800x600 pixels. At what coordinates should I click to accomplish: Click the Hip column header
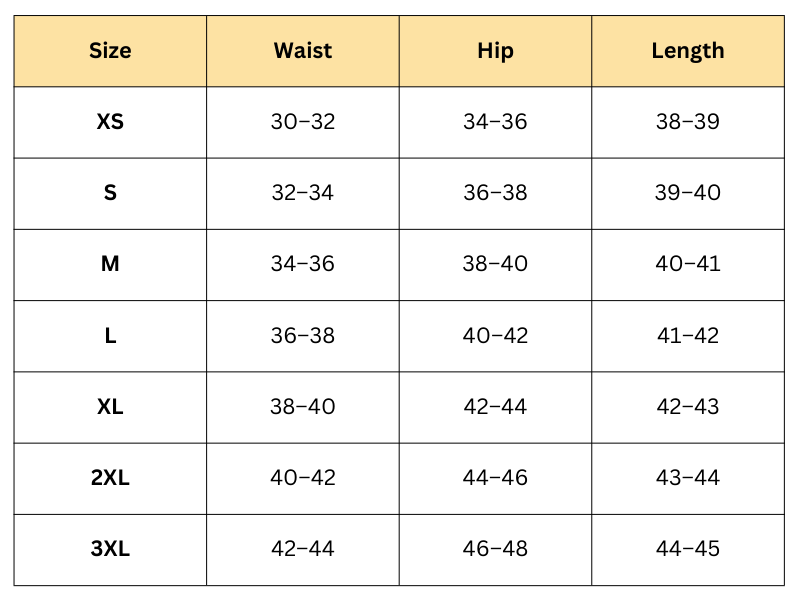(x=495, y=51)
